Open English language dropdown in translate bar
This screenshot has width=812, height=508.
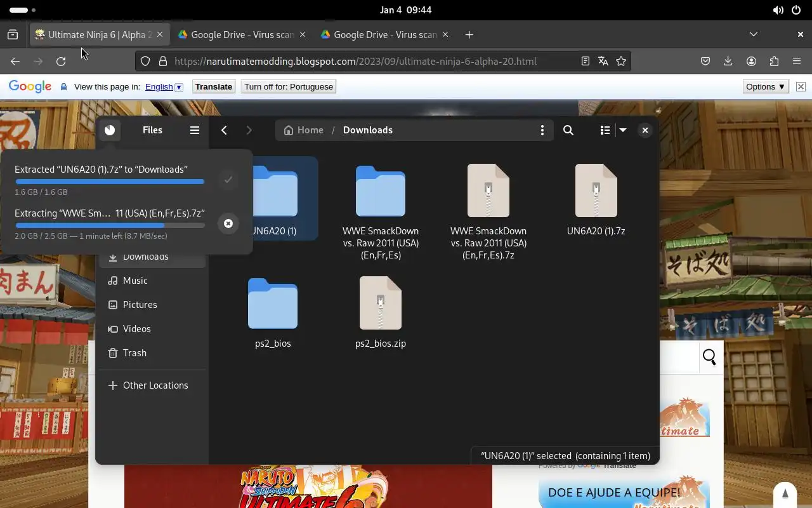(164, 87)
